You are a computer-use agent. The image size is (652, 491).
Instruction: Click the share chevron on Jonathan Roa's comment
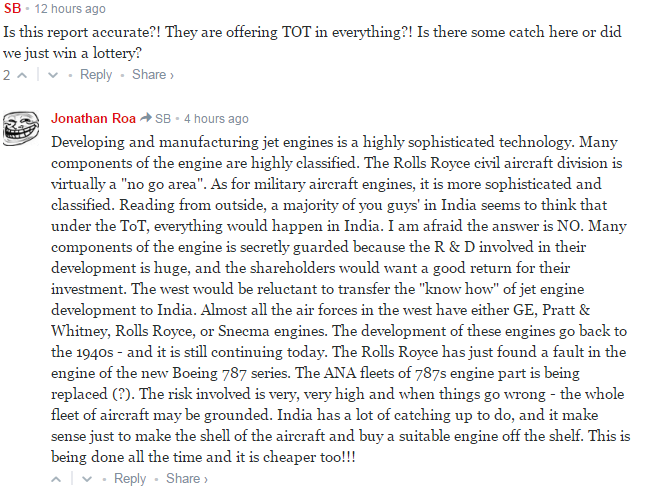pos(206,480)
